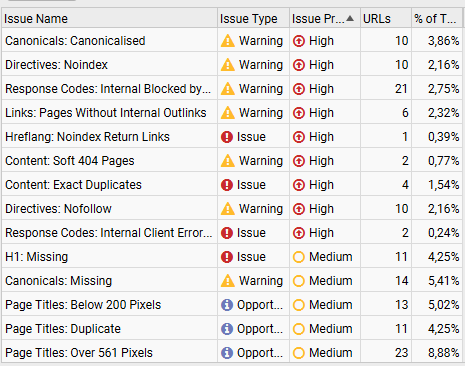Sort by the % of Total column header
This screenshot has height=366, width=465.
(x=437, y=19)
